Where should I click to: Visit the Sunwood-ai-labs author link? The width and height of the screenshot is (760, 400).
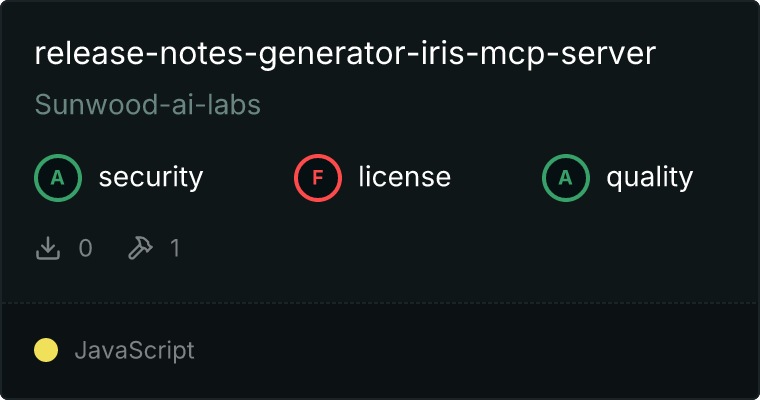[x=148, y=105]
